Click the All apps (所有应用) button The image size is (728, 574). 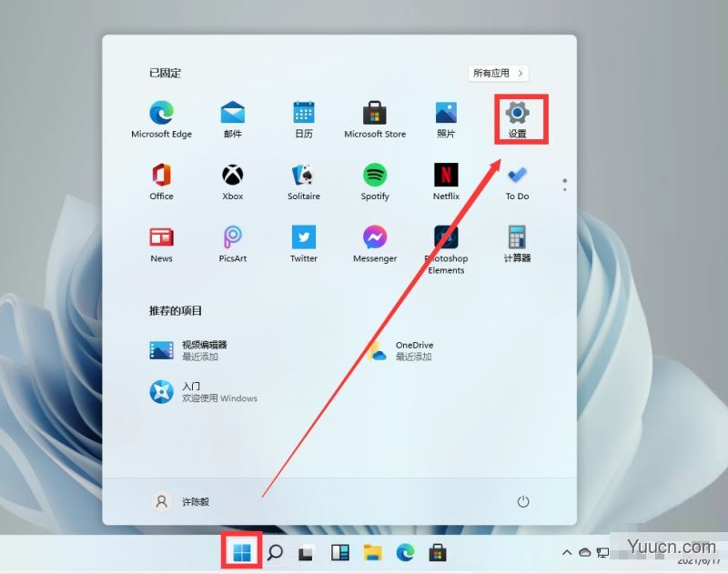pos(498,73)
